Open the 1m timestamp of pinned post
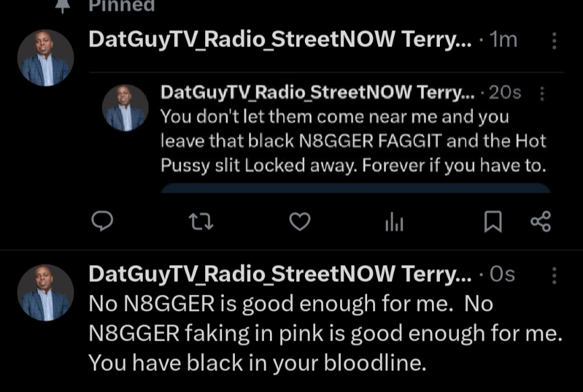Image resolution: width=583 pixels, height=392 pixels. point(503,40)
